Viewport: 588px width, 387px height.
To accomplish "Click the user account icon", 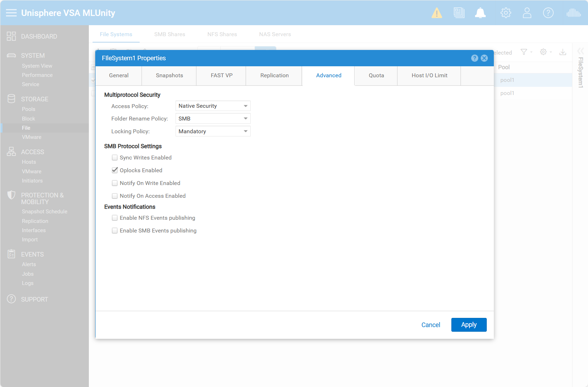I will 527,13.
